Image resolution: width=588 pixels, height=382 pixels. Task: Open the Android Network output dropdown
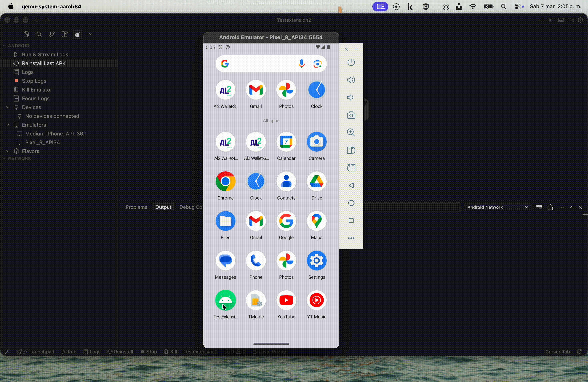498,207
